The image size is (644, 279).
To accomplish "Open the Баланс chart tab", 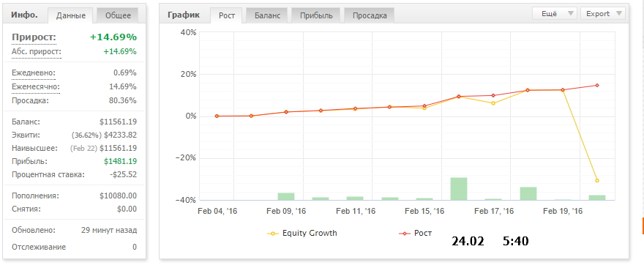I will coord(267,15).
